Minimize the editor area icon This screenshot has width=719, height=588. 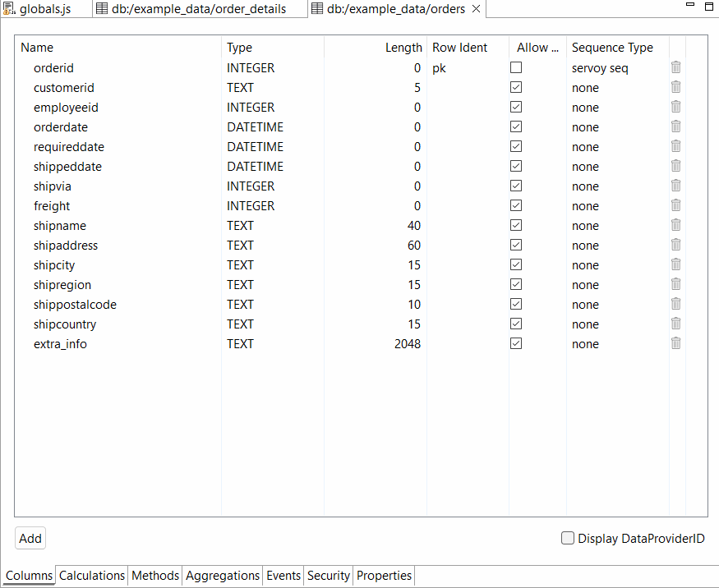click(690, 7)
